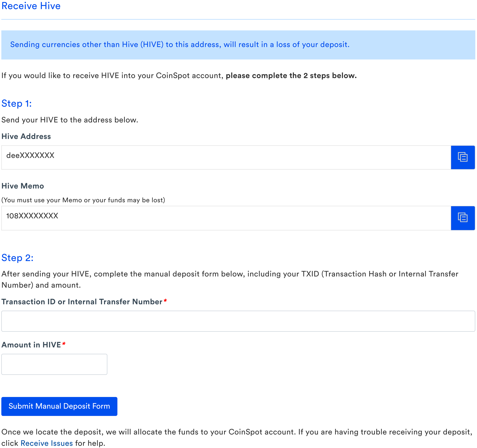477x448 pixels.
Task: Click the Receive Hive heading
Action: (x=31, y=6)
